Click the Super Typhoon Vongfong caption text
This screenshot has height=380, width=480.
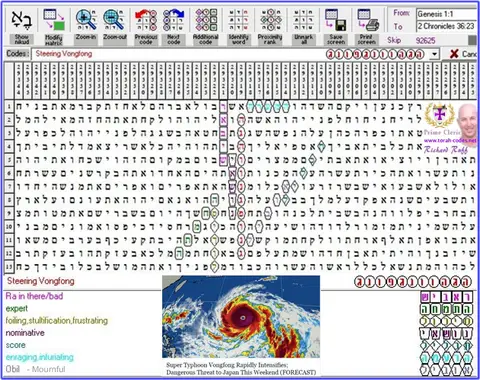coord(241,369)
